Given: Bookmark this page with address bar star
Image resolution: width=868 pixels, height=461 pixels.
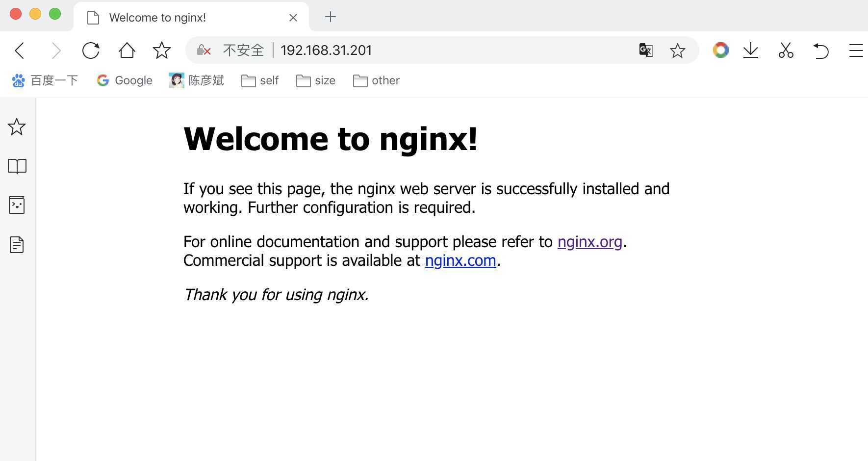Looking at the screenshot, I should (677, 50).
